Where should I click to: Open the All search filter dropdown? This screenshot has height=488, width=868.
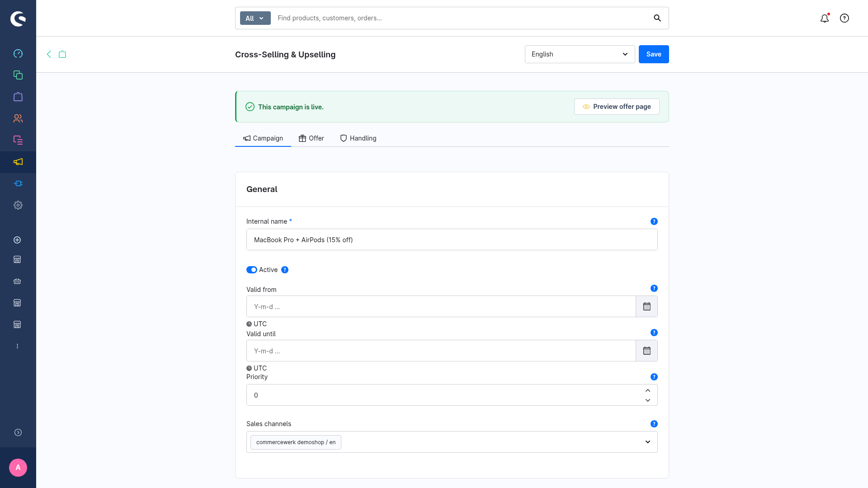(255, 18)
